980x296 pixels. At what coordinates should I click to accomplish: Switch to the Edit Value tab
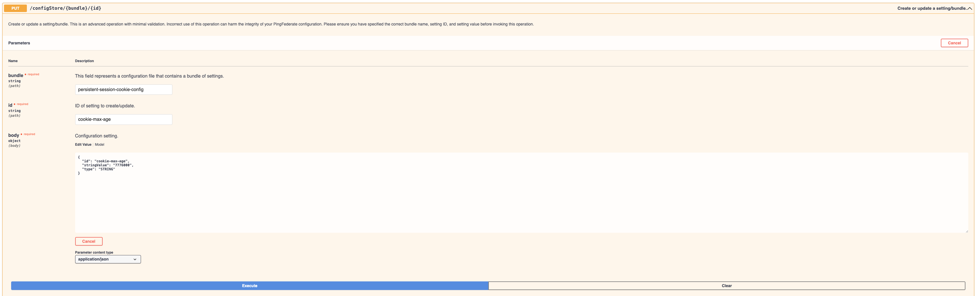click(83, 144)
